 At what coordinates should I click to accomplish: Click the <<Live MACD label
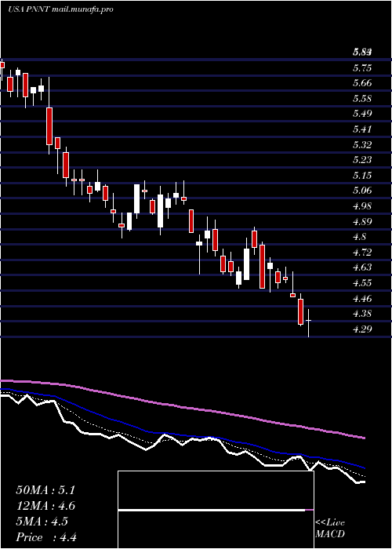[330, 529]
